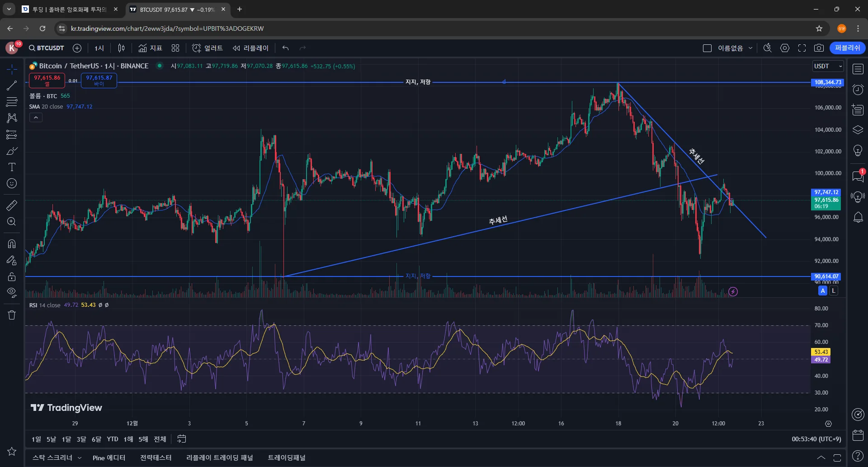
Task: Open the chats panel with notification
Action: click(x=858, y=176)
